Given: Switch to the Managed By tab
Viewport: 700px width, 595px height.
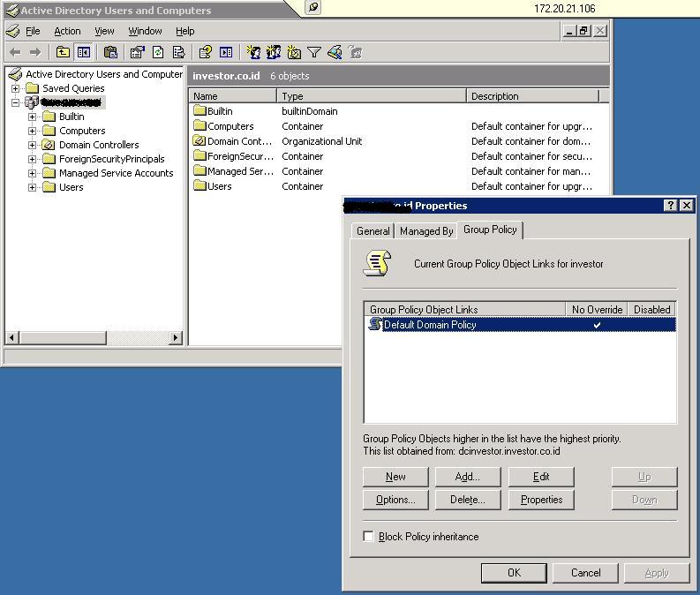Looking at the screenshot, I should click(x=426, y=231).
